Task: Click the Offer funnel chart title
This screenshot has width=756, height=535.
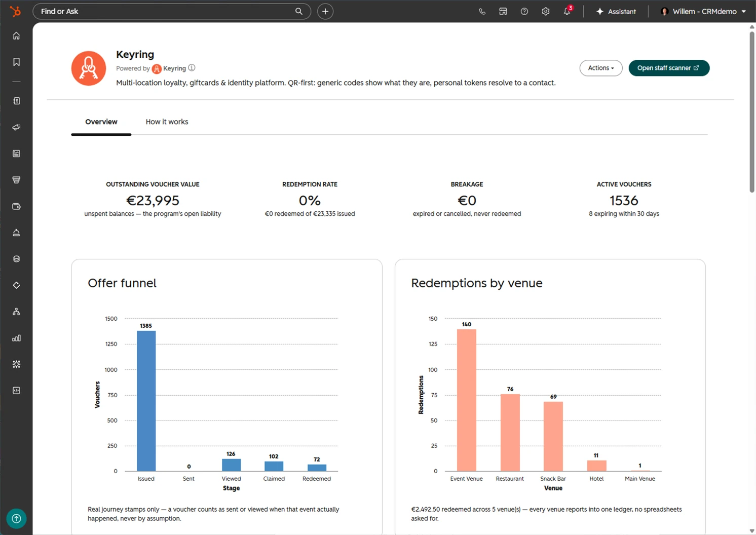Action: click(x=122, y=283)
